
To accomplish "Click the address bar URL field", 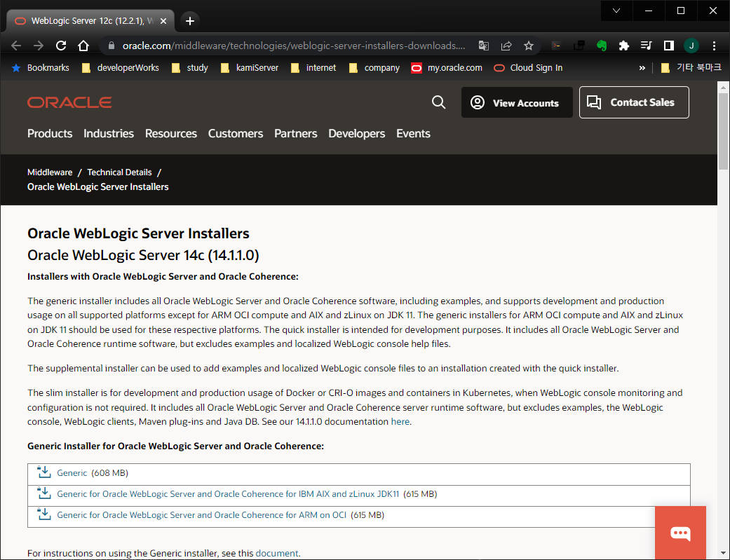I will coord(293,46).
